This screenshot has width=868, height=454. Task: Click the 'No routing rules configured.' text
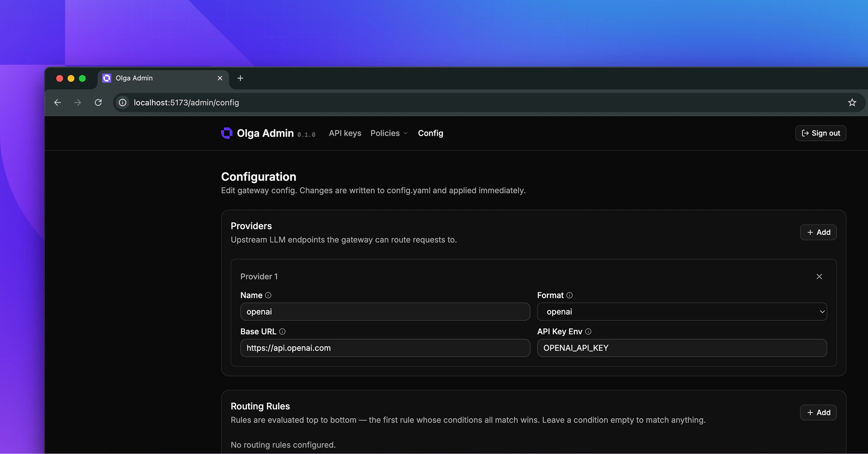pos(283,445)
